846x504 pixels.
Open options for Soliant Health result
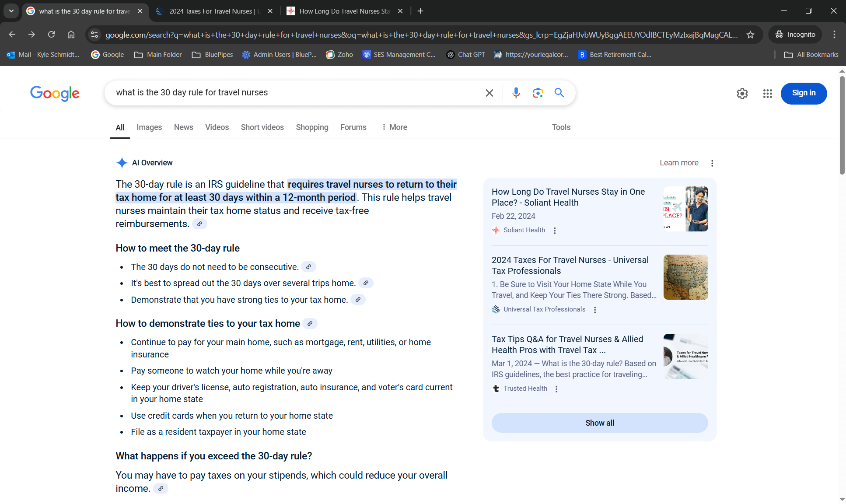click(x=555, y=231)
